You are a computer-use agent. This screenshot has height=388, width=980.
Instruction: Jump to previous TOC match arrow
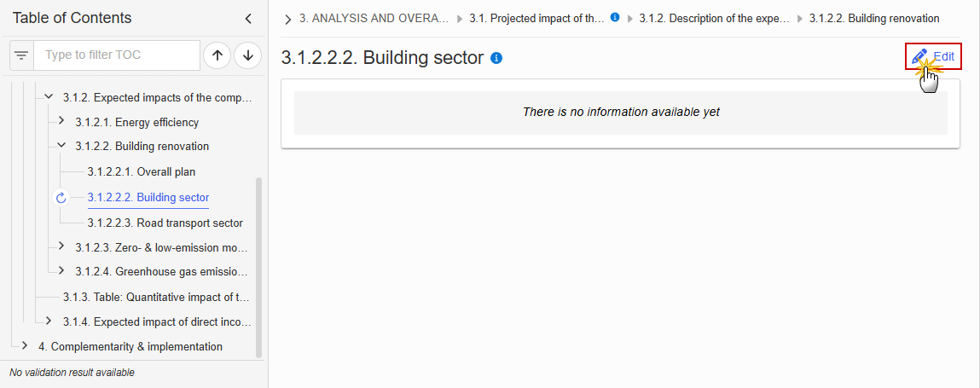click(x=217, y=55)
